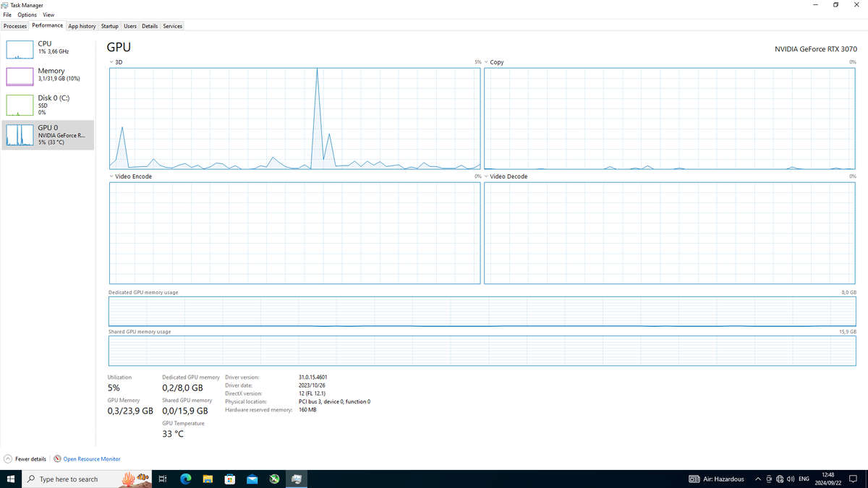View Disk 0 (C:) performance details

tap(48, 104)
